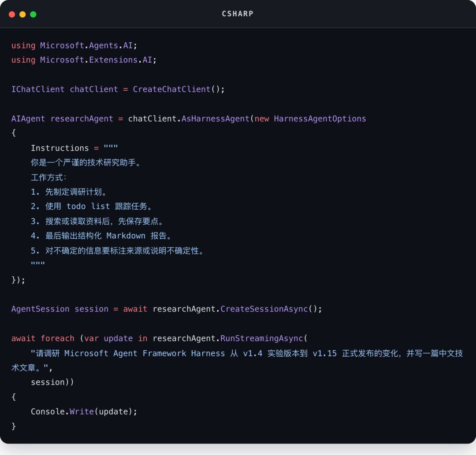The image size is (476, 455).
Task: Click the prompt string starting '"请调研 Microsoft Agent Framework'
Action: point(237,360)
